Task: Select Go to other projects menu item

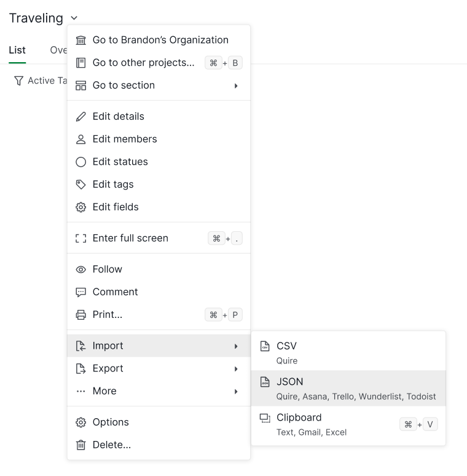Action: (159, 63)
